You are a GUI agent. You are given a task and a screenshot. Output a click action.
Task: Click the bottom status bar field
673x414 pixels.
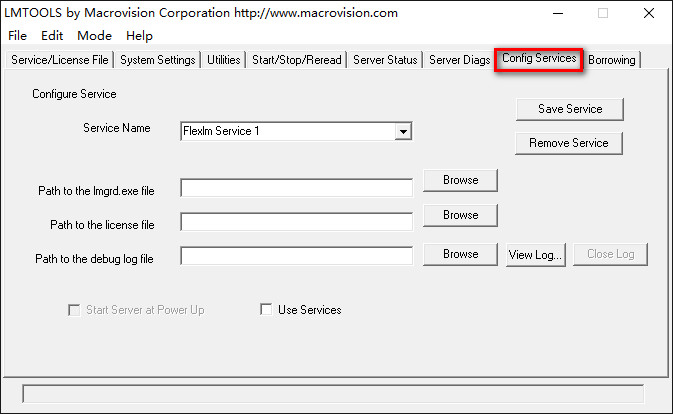click(x=333, y=393)
